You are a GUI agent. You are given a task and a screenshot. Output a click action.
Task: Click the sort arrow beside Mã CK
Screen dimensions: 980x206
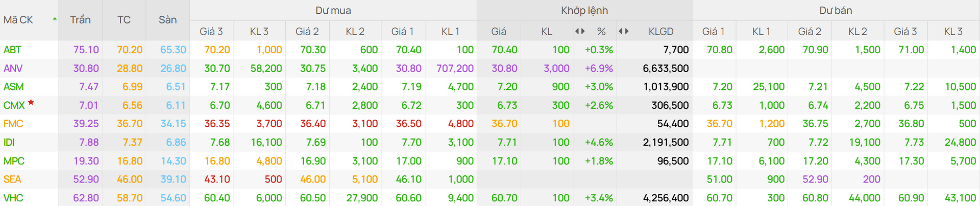55,19
